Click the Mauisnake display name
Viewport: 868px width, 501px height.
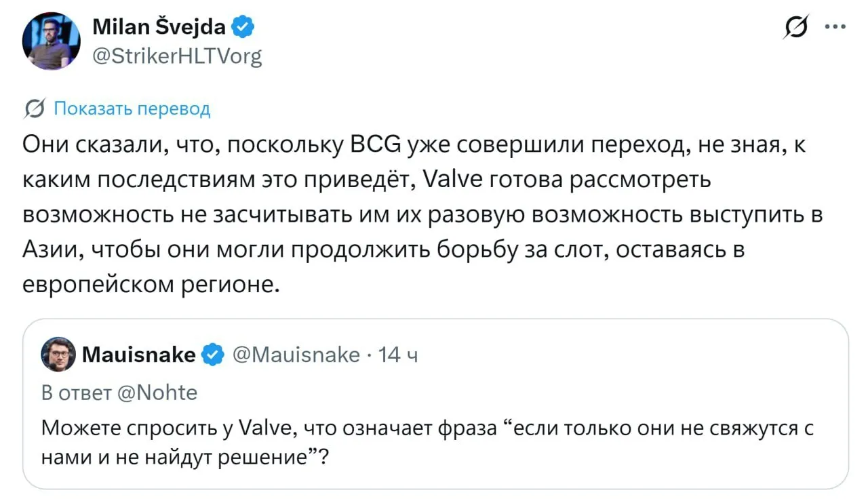139,354
